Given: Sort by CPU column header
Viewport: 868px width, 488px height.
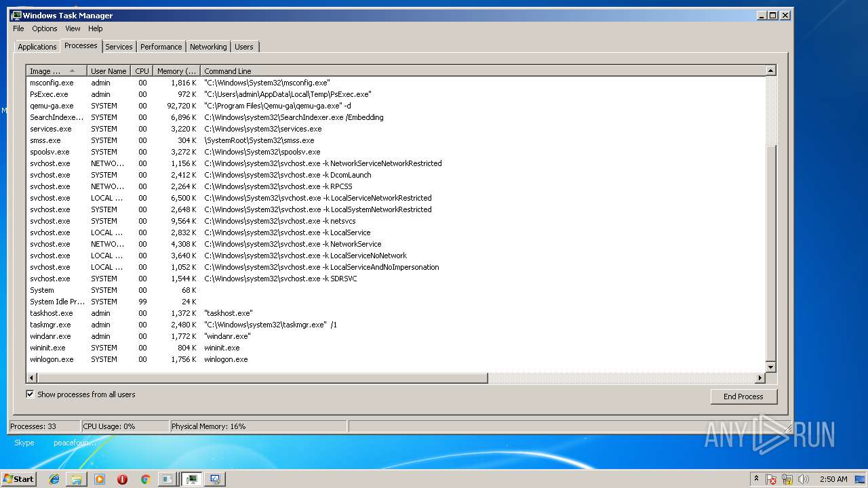Looking at the screenshot, I should [x=142, y=70].
